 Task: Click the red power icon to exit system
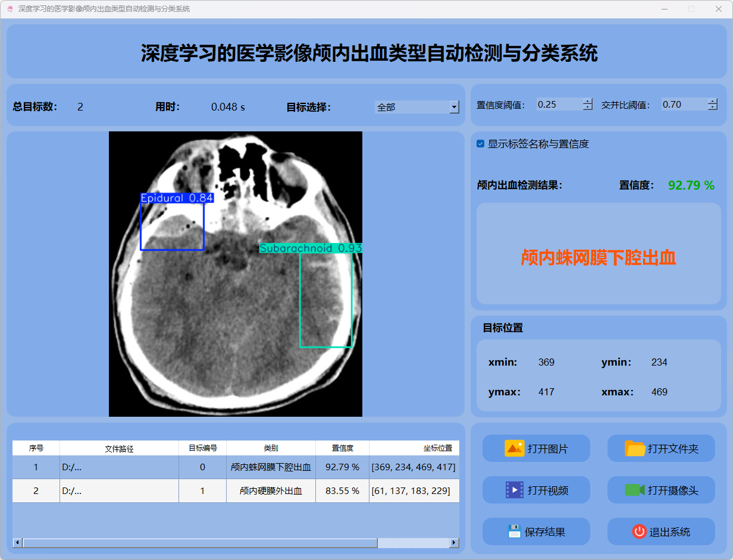point(639,531)
